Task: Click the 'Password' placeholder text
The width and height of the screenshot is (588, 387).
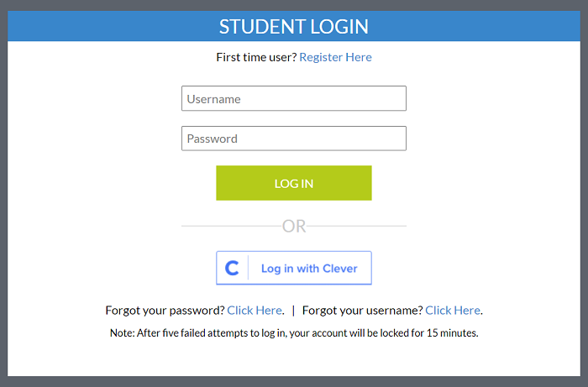Action: coord(213,139)
